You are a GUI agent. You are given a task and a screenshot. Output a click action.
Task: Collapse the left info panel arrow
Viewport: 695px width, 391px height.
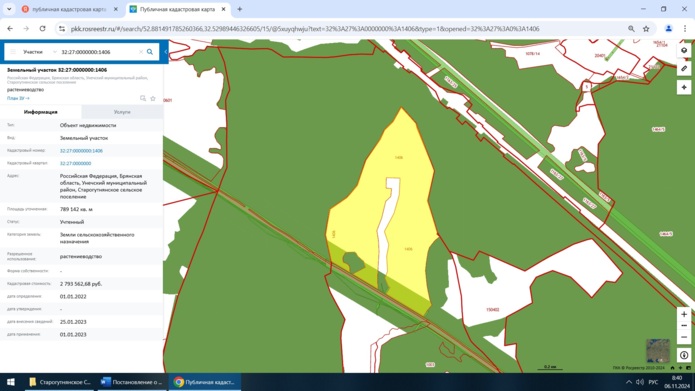click(165, 52)
